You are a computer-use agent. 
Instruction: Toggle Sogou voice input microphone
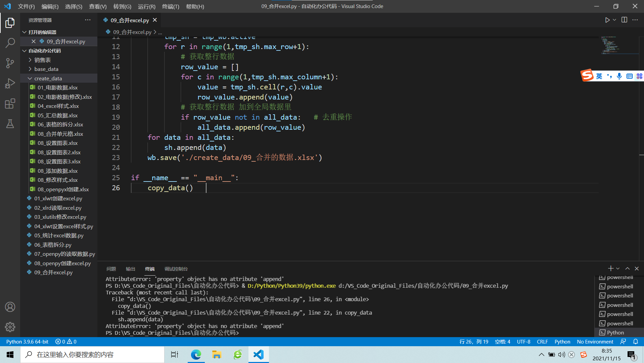point(619,76)
